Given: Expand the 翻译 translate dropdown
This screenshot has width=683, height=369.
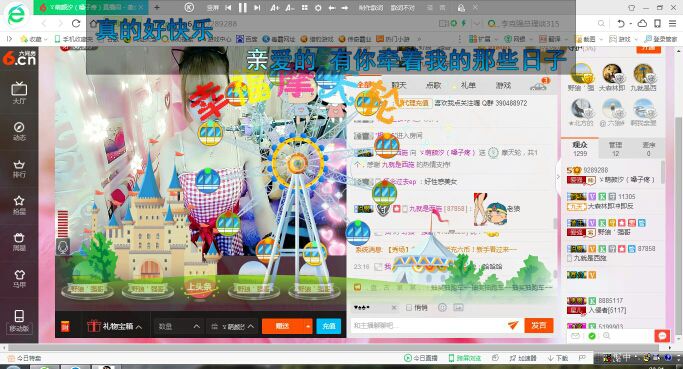Looking at the screenshot, I should [567, 39].
